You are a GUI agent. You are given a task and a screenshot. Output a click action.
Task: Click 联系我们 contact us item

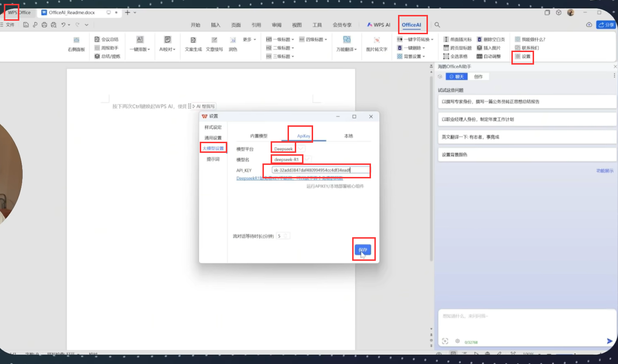527,48
